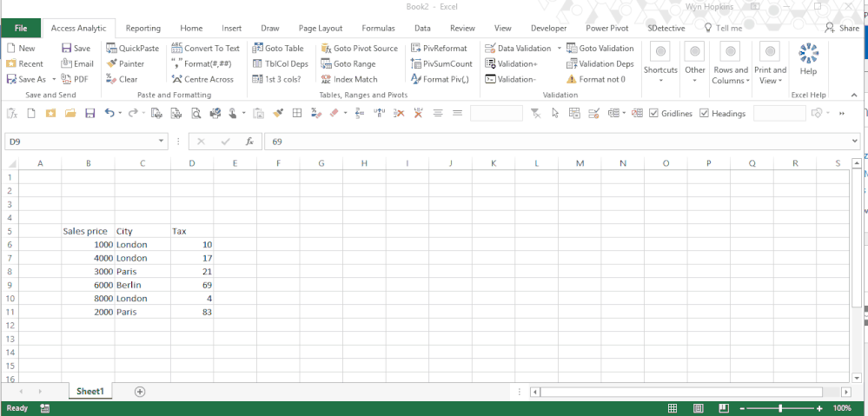Open the File tab
Screen dimensions: 868x416
21,28
